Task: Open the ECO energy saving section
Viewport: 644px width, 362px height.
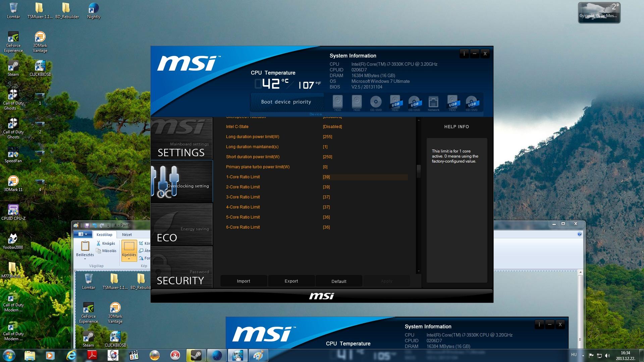Action: (x=181, y=224)
